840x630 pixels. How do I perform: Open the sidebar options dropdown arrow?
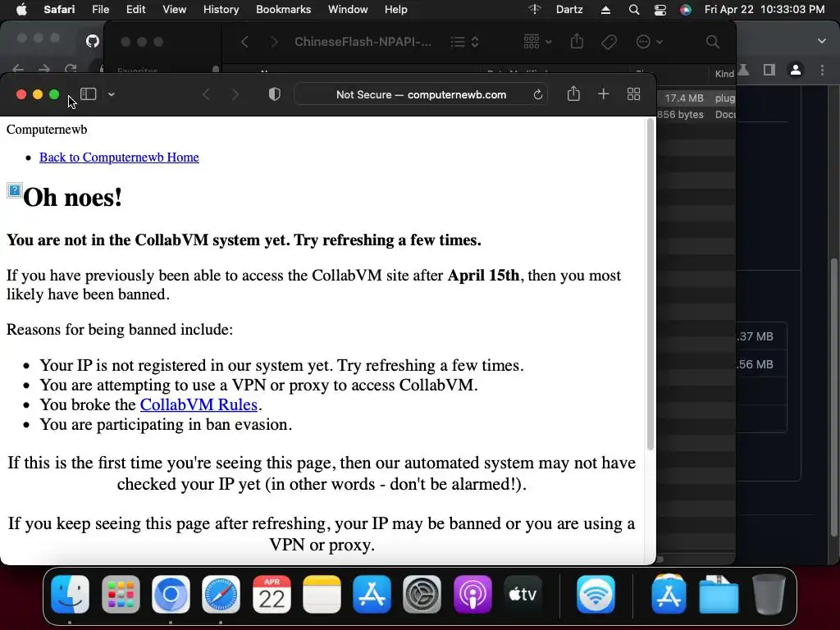pyautogui.click(x=111, y=94)
